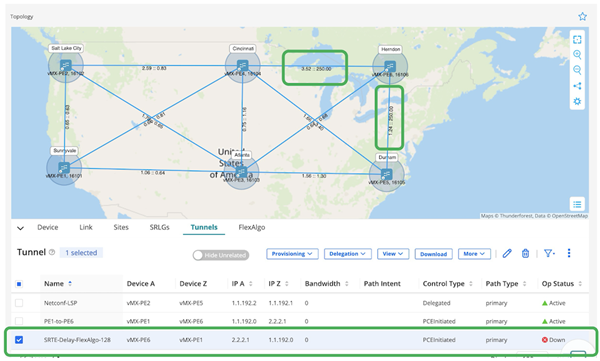This screenshot has height=361, width=600.
Task: Fit the topology map to screen
Action: coord(577,39)
